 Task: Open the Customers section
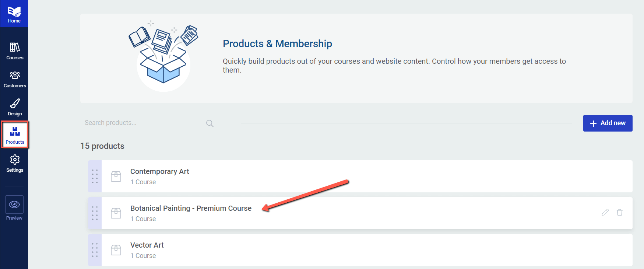(15, 79)
